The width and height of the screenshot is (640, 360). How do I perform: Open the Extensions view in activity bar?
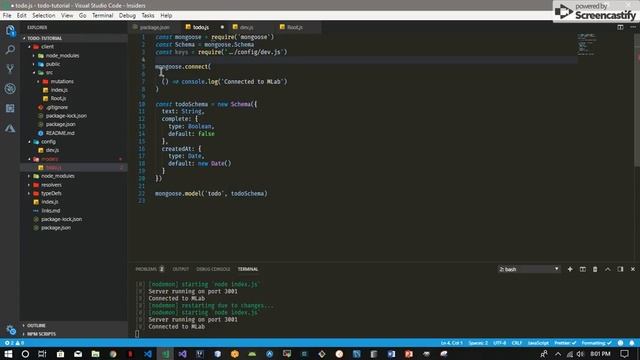click(10, 108)
